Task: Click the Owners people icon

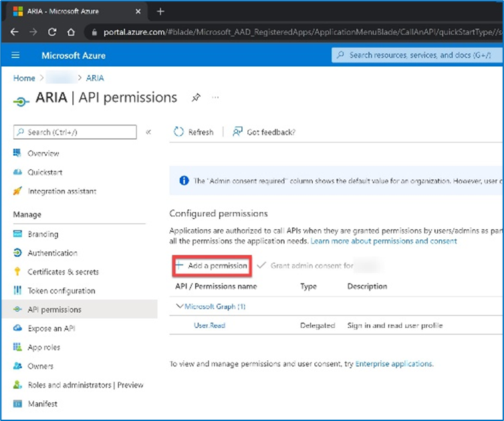Action: click(17, 366)
